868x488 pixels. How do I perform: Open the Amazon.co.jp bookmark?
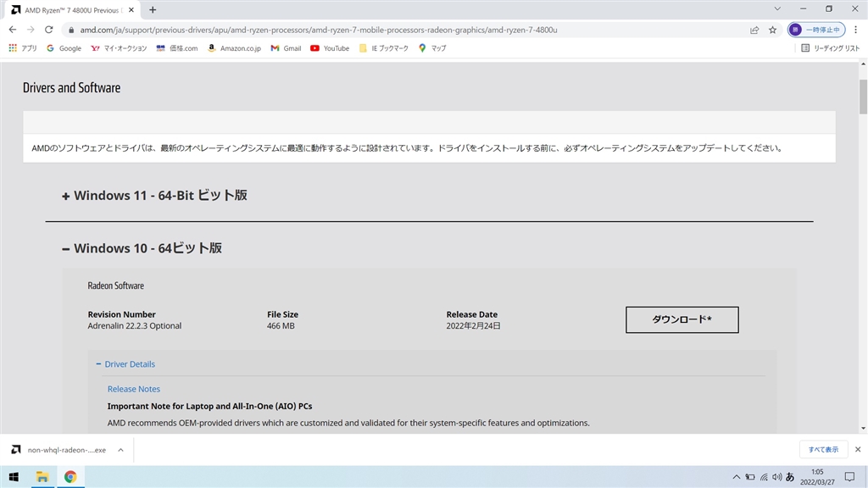[234, 48]
